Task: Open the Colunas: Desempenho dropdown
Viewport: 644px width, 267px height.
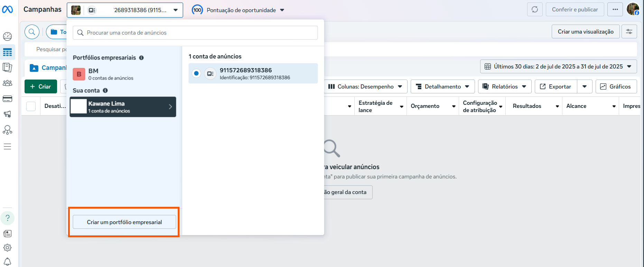Action: click(366, 86)
